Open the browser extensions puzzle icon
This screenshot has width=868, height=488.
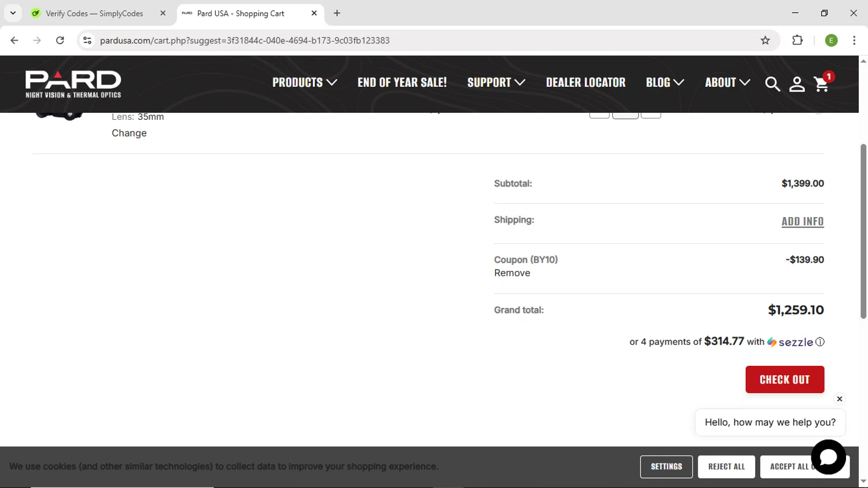pyautogui.click(x=797, y=41)
